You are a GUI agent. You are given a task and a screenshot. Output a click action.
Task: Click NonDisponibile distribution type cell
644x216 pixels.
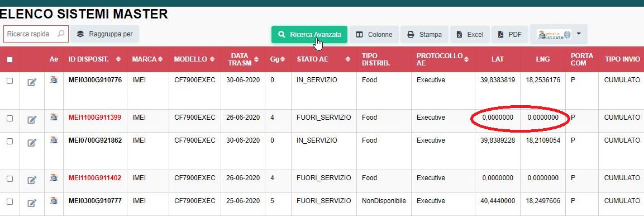(x=384, y=201)
